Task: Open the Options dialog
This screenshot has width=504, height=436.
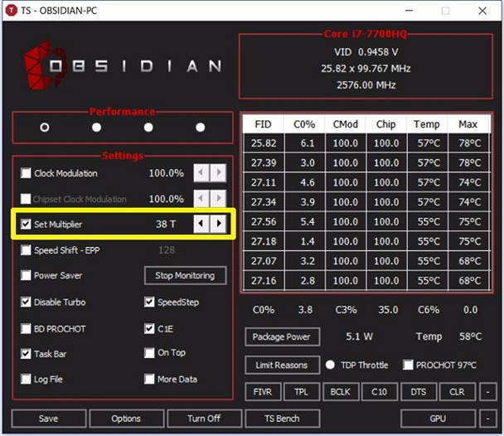Action: pyautogui.click(x=126, y=419)
